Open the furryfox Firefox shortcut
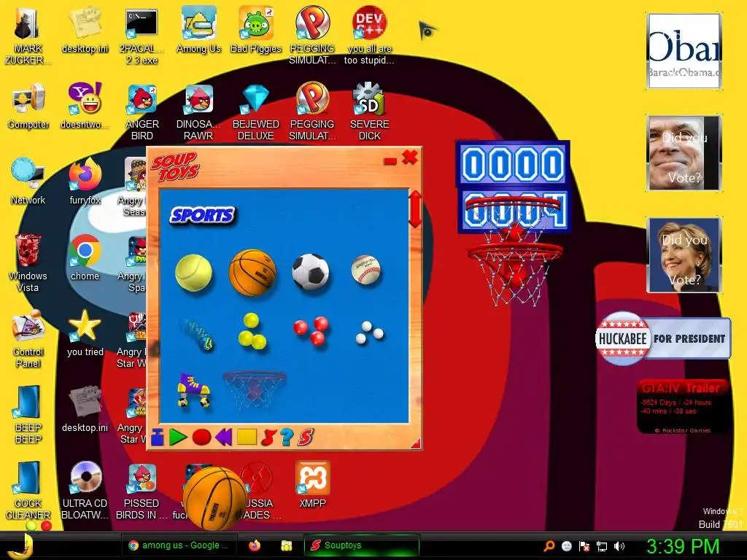The image size is (747, 560). click(85, 182)
